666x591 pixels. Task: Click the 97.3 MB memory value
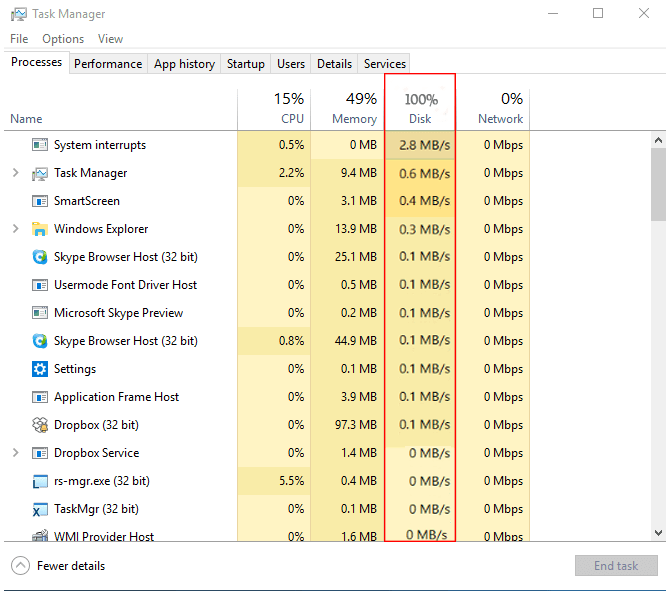pyautogui.click(x=356, y=425)
